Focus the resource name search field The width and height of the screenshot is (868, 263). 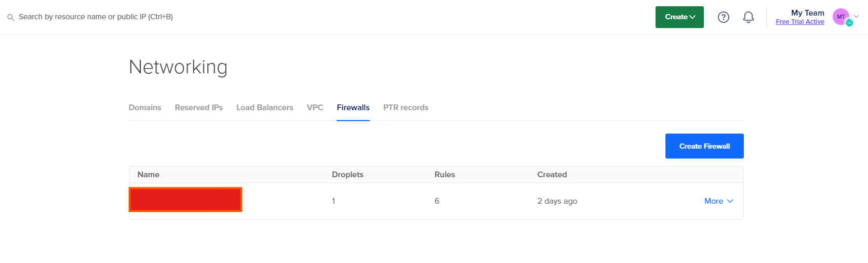click(96, 17)
